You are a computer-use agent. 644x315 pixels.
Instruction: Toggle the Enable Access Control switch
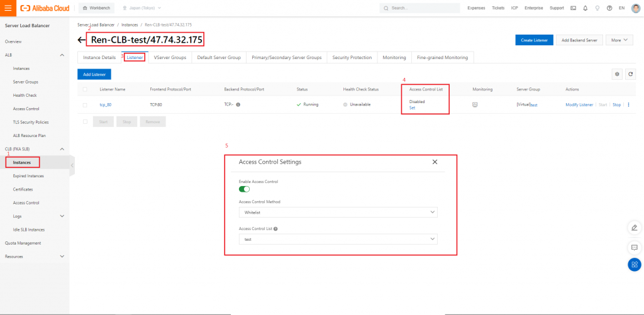[x=245, y=189]
